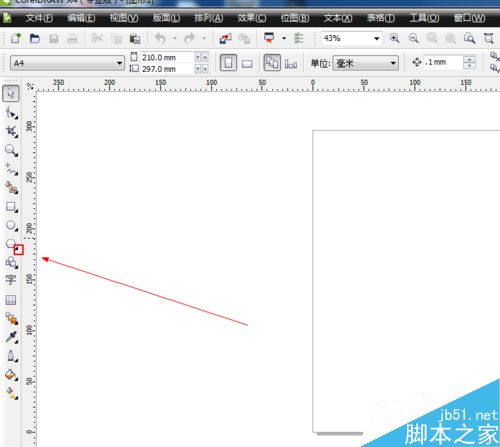Open the 位图(B) menu
This screenshot has width=500, height=447.
(x=295, y=18)
